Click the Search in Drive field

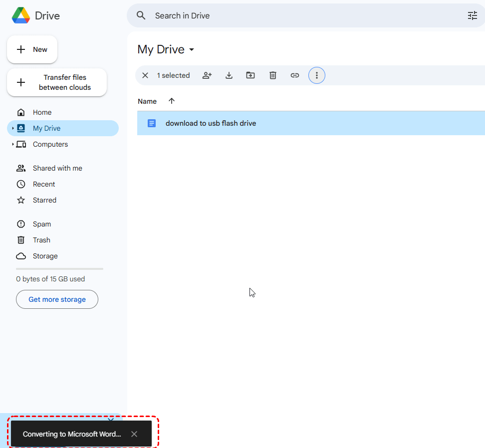pyautogui.click(x=299, y=15)
